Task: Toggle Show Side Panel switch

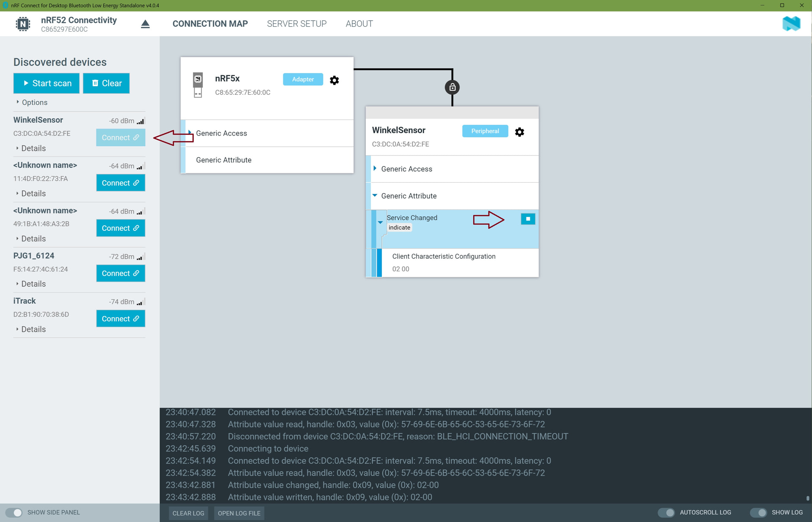Action: point(14,512)
